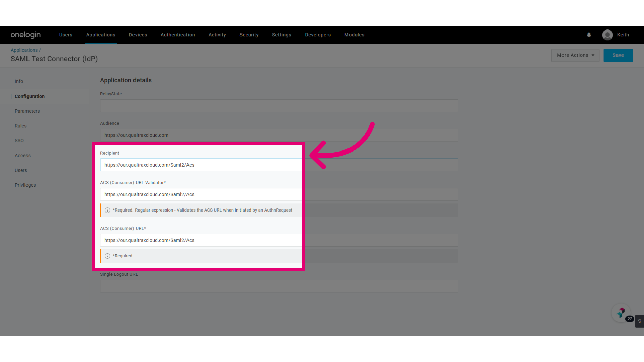
Task: Open the Developers menu
Action: (318, 35)
